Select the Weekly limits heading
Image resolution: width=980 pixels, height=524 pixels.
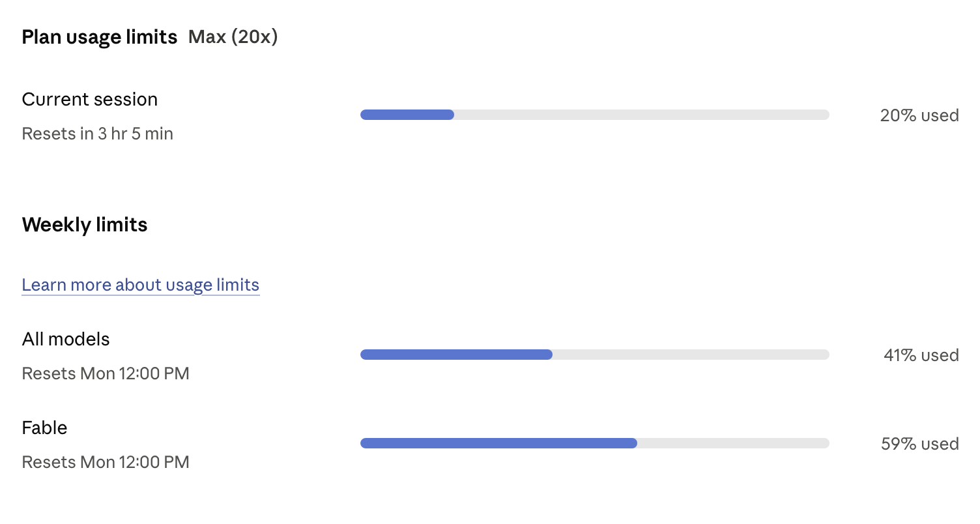[85, 225]
